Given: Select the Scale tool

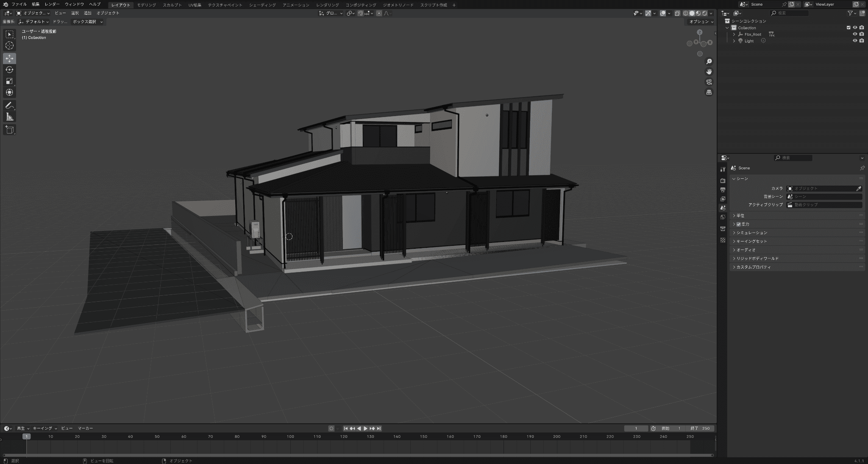Looking at the screenshot, I should pos(9,81).
